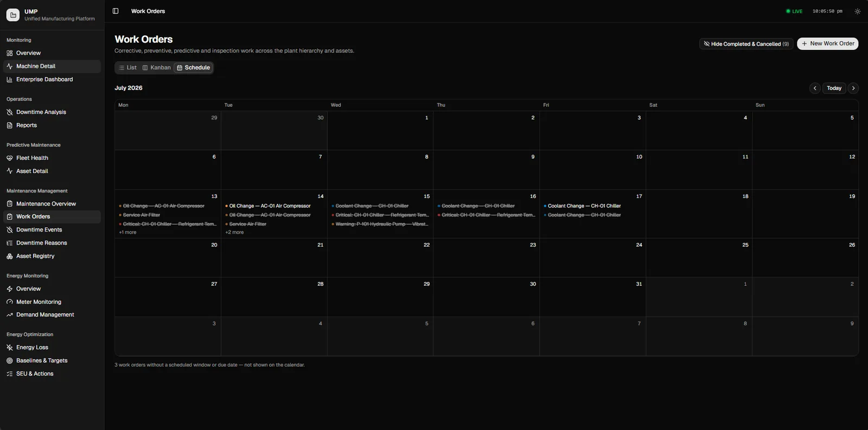Open active Coolant Change order on July 17

coord(592,206)
